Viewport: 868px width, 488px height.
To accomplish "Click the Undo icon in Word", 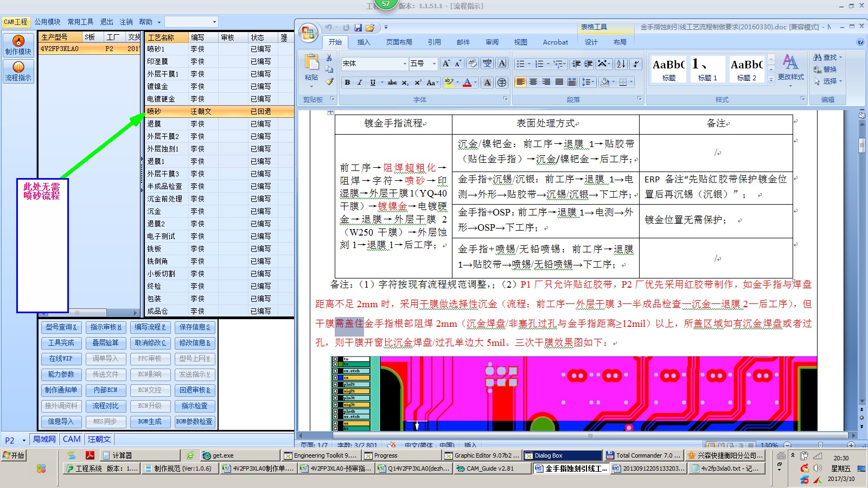I will (329, 28).
